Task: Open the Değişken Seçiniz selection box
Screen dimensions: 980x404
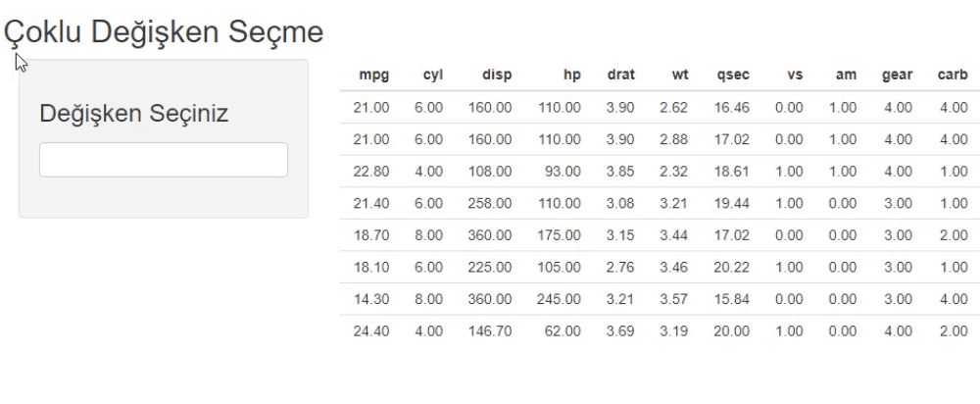Action: point(163,160)
